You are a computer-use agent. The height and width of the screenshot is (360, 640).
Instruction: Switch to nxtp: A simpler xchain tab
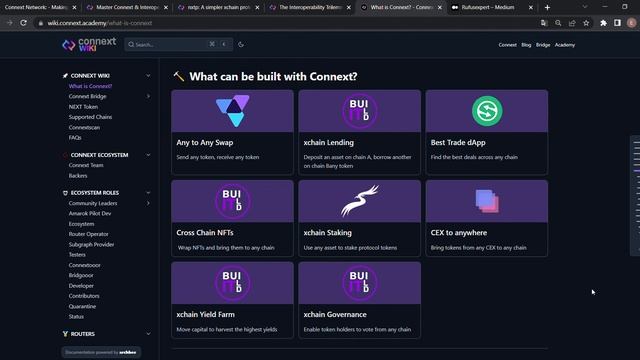pyautogui.click(x=219, y=7)
